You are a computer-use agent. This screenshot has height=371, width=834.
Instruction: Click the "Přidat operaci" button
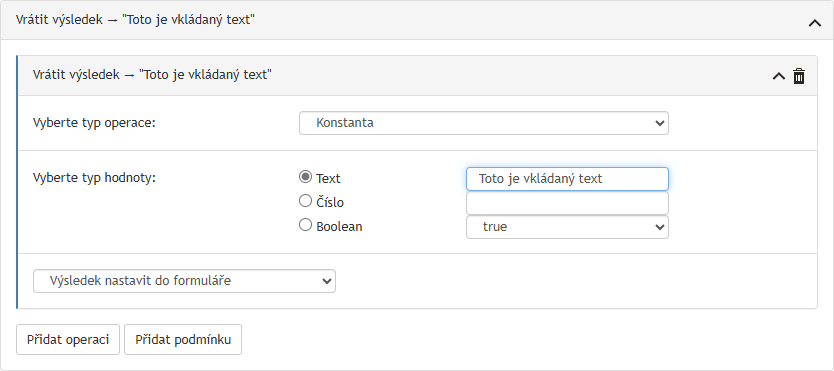pos(68,340)
